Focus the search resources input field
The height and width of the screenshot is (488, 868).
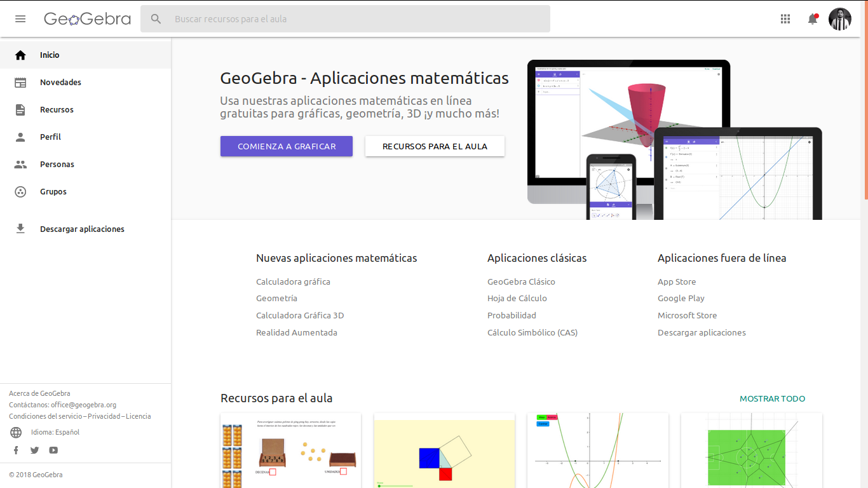(x=345, y=19)
